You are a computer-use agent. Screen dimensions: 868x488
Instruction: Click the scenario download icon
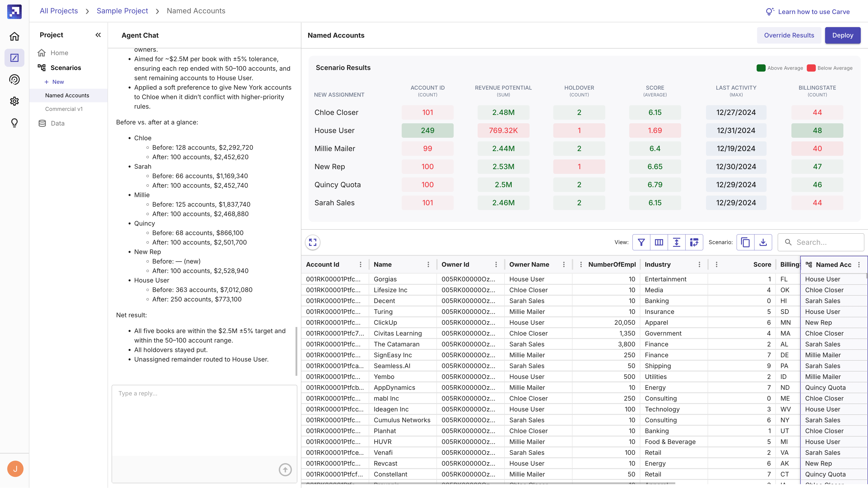[763, 242]
